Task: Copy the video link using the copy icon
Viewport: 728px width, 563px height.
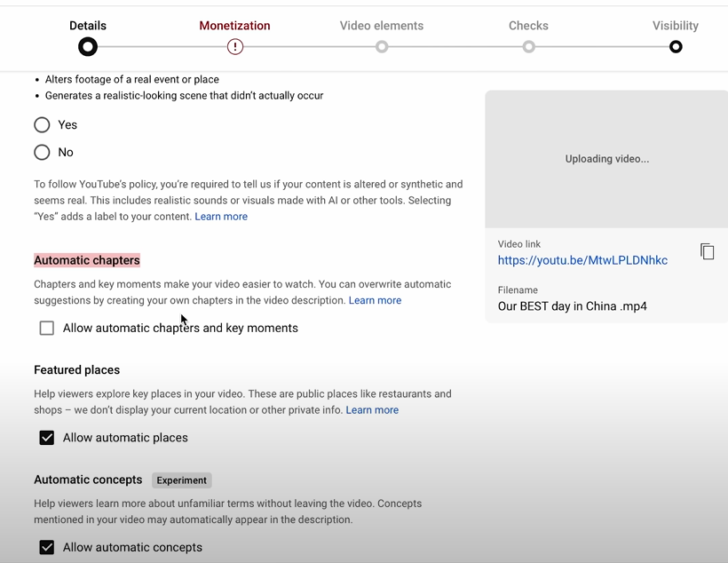Action: coord(707,252)
